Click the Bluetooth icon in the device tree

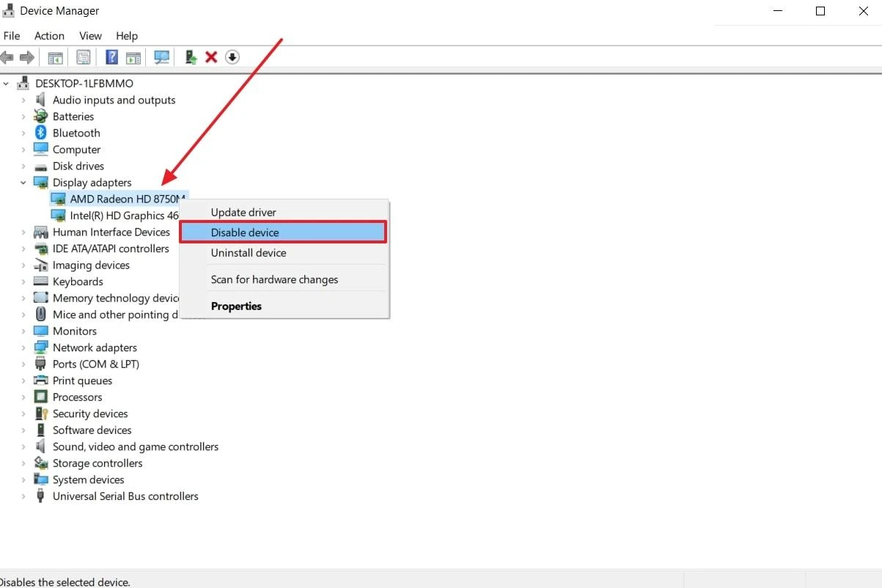click(x=41, y=133)
